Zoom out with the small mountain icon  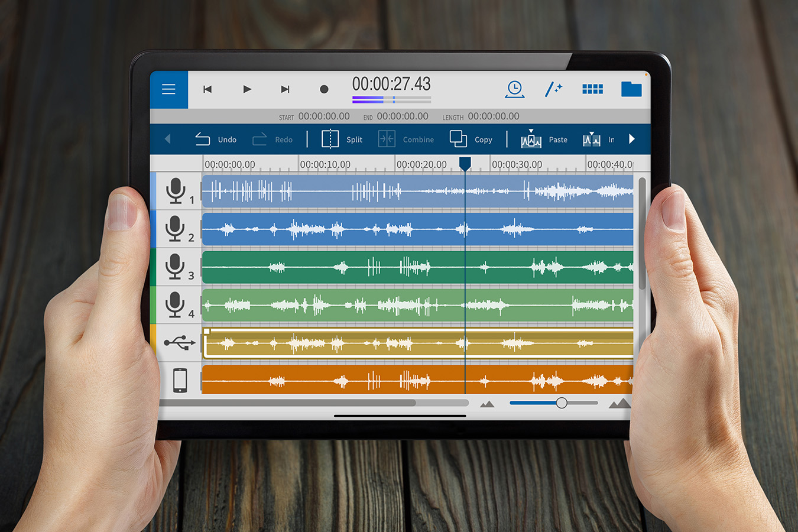487,404
